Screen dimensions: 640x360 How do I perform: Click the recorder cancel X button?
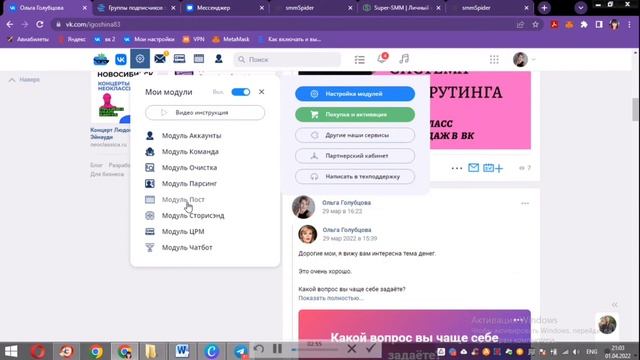(351, 349)
